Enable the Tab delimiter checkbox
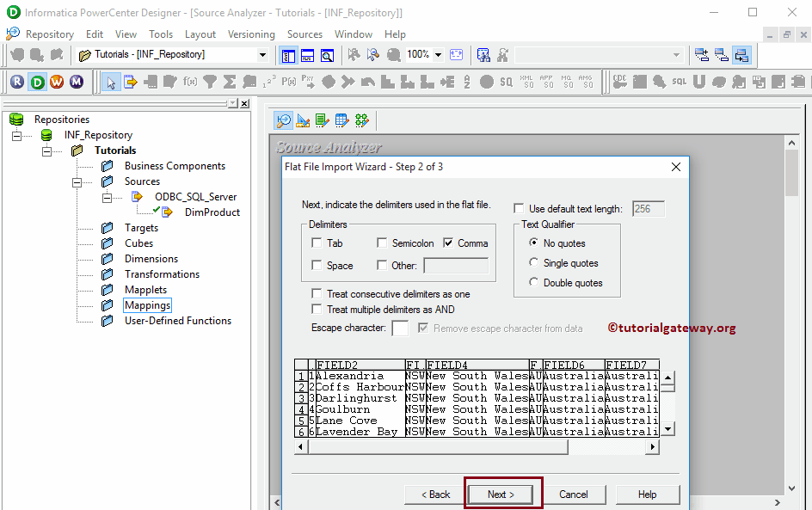This screenshot has width=812, height=510. coord(317,243)
